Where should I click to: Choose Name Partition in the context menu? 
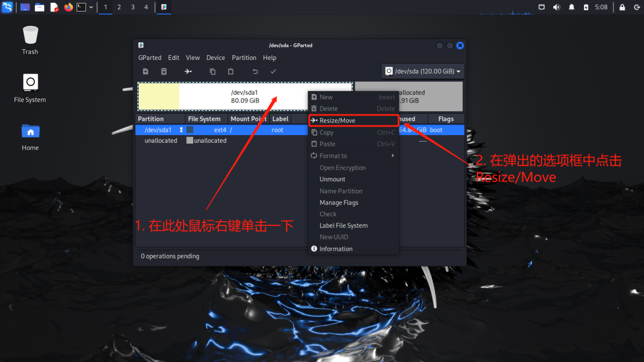coord(353,191)
